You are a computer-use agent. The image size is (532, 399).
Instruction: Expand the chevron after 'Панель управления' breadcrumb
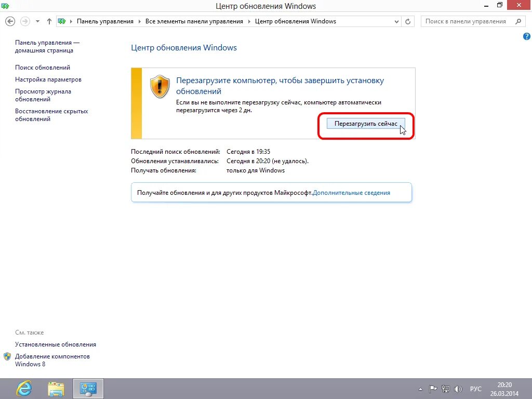[139, 21]
